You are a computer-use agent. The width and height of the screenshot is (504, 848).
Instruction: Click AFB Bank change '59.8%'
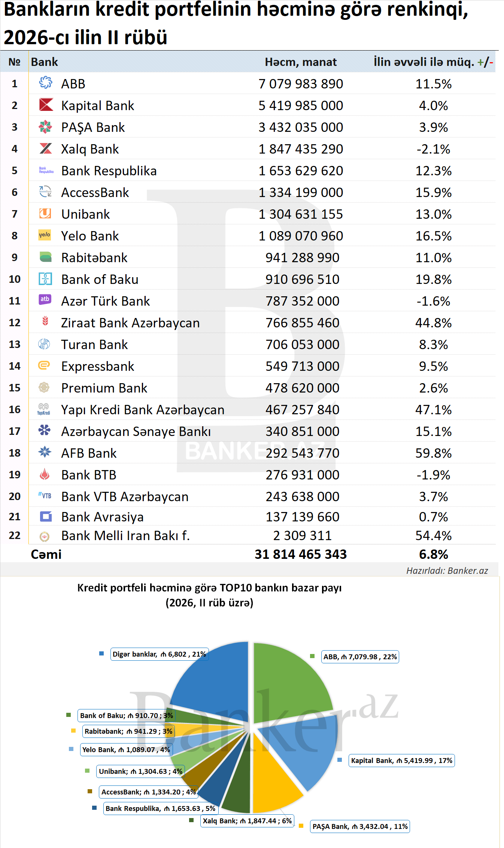pos(433,453)
